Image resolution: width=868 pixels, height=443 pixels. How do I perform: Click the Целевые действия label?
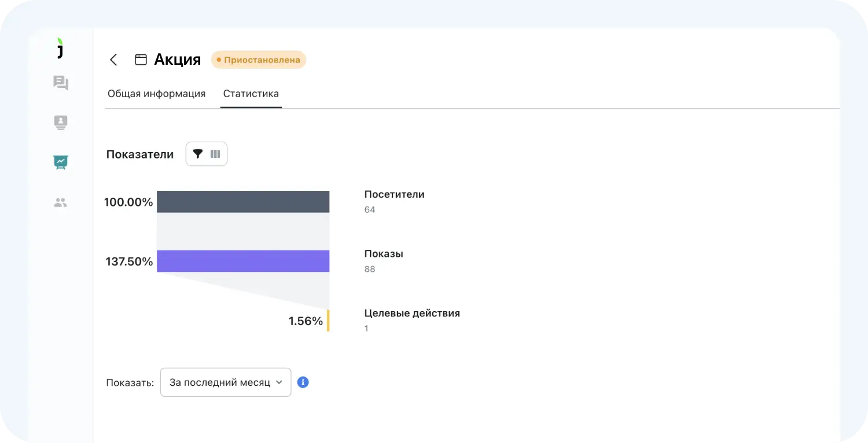pos(412,313)
